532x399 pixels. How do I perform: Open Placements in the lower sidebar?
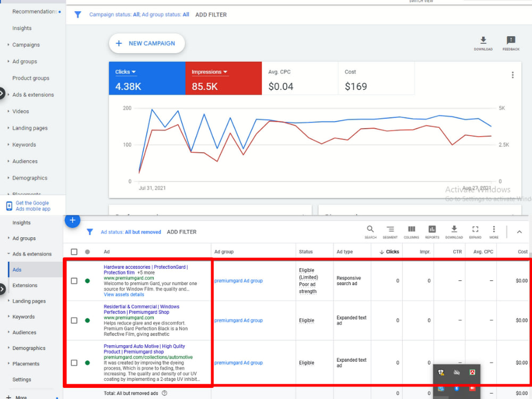26,364
